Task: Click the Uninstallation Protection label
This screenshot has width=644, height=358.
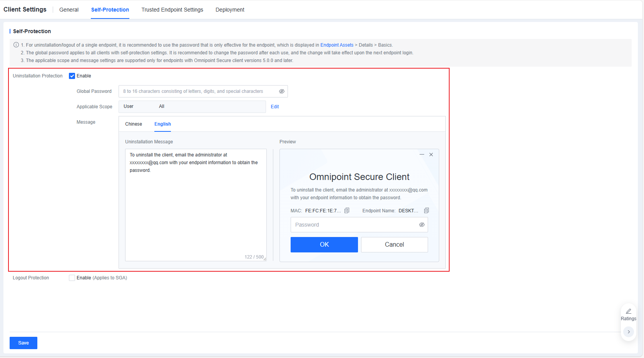Action: click(x=38, y=76)
